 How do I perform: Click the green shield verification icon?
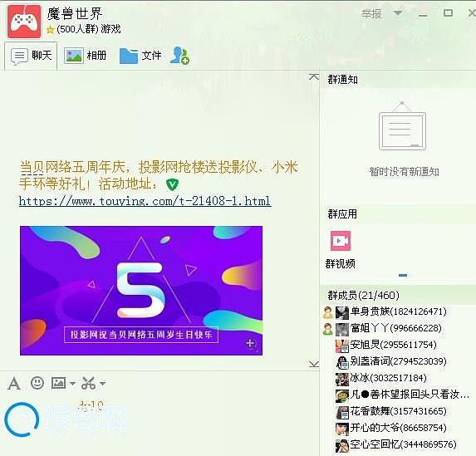pyautogui.click(x=173, y=184)
